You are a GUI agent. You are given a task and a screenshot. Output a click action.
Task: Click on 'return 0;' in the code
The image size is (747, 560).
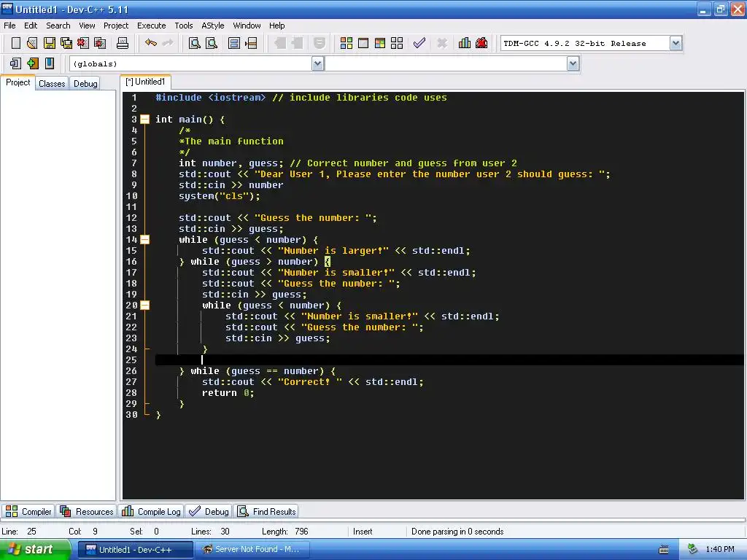coord(228,393)
